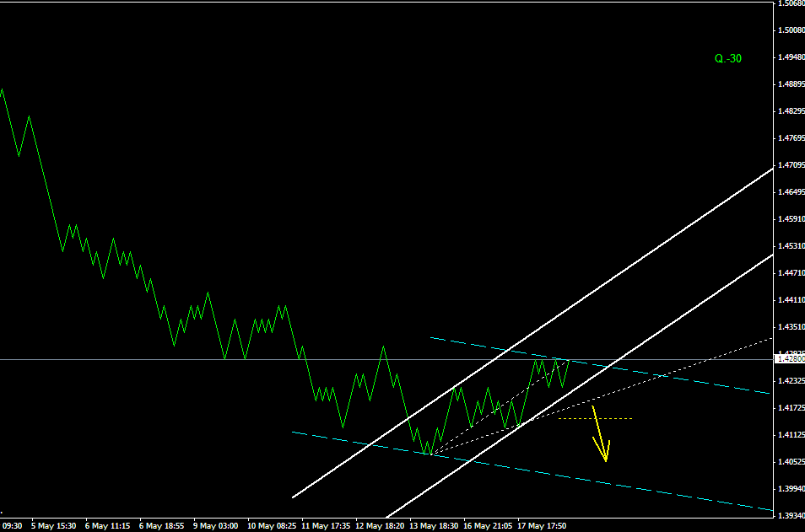Select the 6 May 18:55 time label
The image size is (805, 532).
pos(161,526)
